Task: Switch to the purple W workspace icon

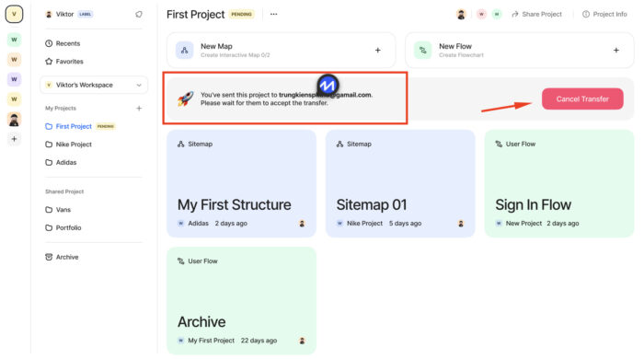Action: pos(14,79)
